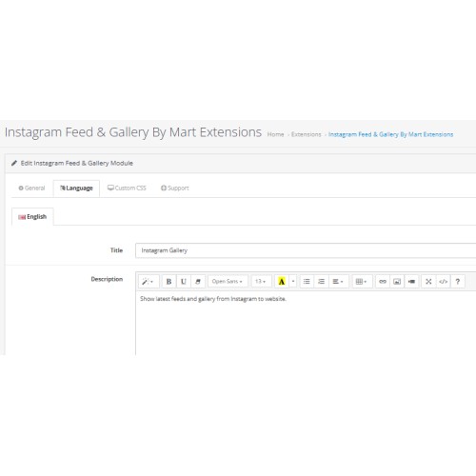Open the magic wand style dropdown
The width and height of the screenshot is (476, 476).
tap(148, 282)
